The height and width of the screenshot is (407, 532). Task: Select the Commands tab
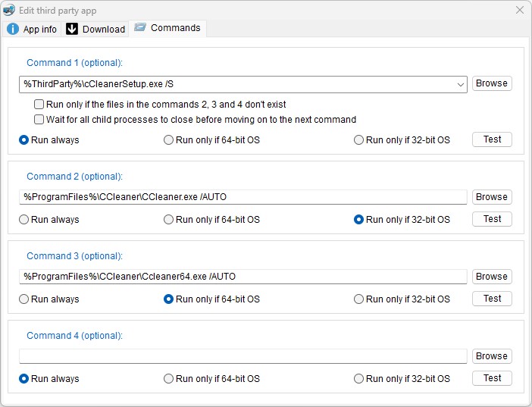pos(167,28)
